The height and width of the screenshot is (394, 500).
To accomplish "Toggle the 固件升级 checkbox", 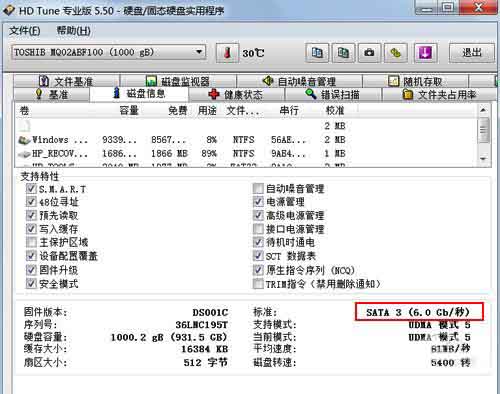I will pos(31,270).
